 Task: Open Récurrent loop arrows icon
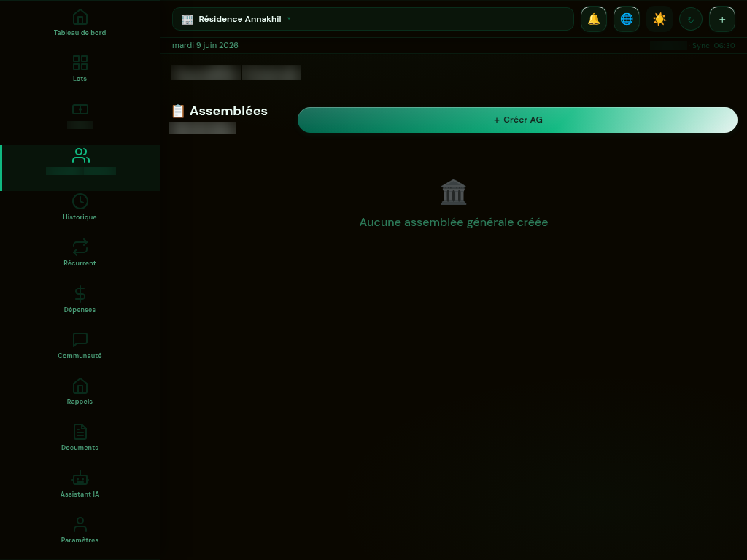tap(80, 247)
